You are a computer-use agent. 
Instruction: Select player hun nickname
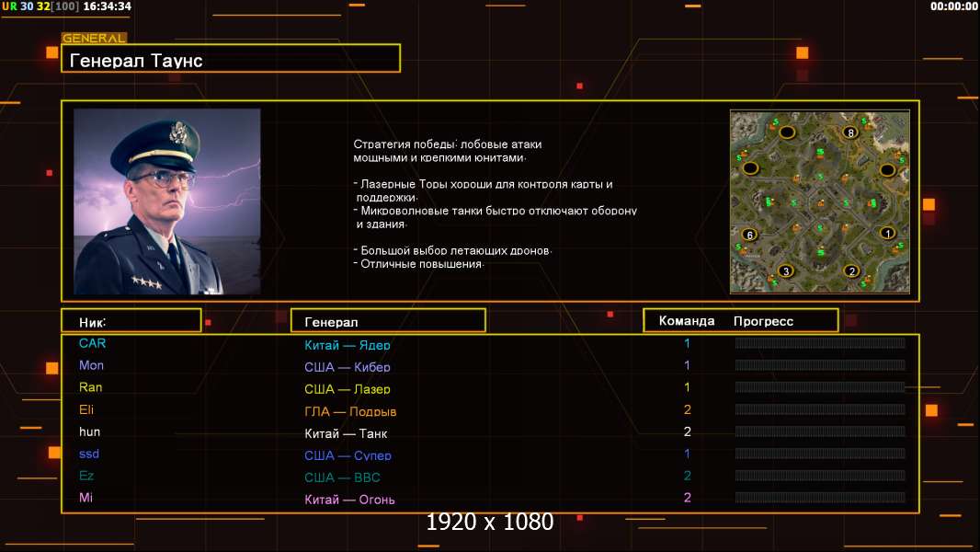pos(89,431)
